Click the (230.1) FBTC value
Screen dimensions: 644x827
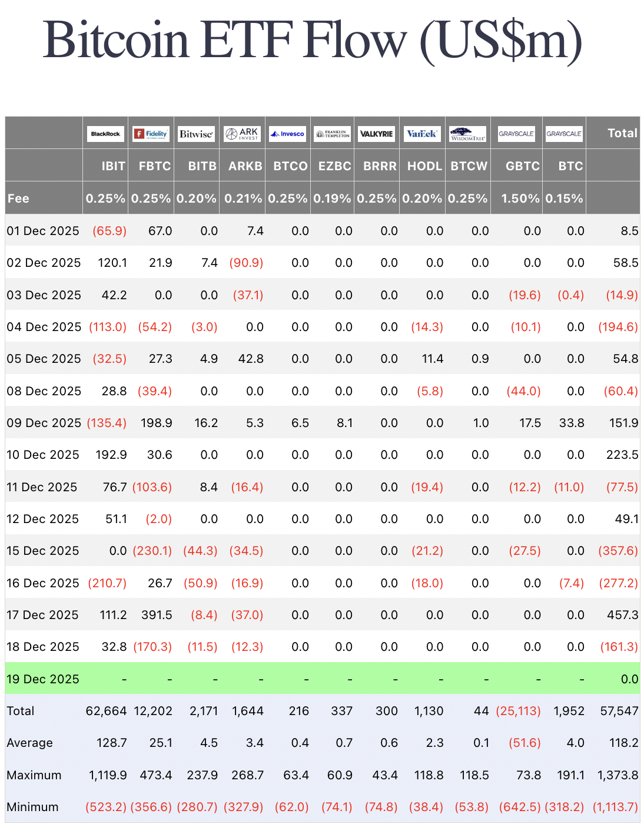point(152,551)
